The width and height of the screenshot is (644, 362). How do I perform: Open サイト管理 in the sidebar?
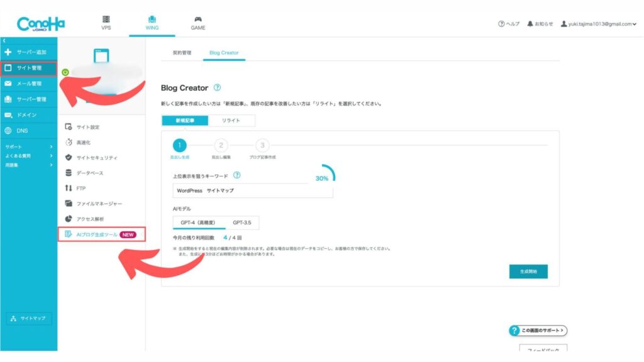(29, 68)
